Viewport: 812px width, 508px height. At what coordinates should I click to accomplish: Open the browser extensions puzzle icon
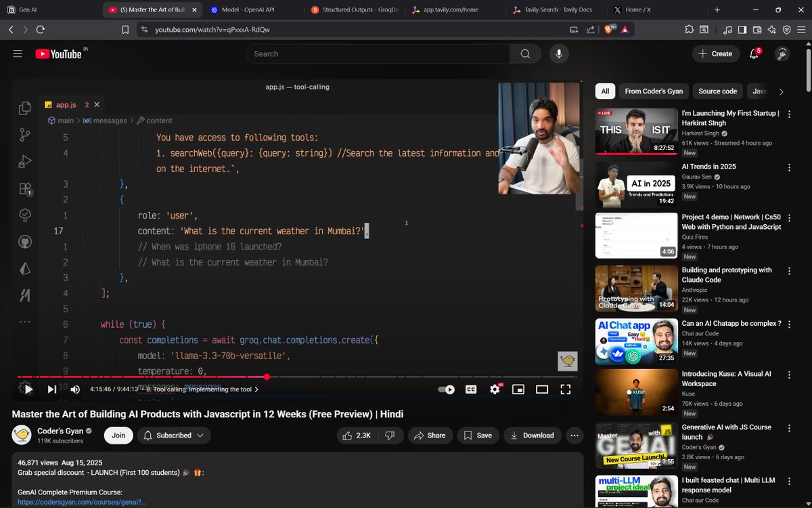click(x=689, y=30)
